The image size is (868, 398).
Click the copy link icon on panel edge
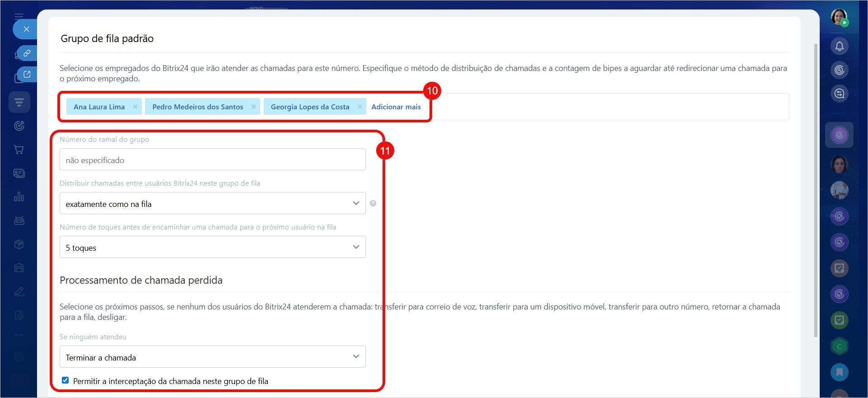point(27,53)
